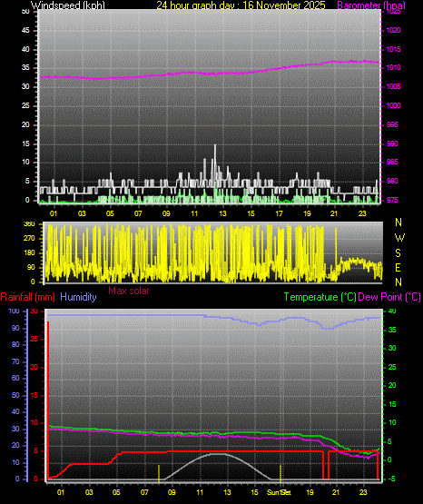This screenshot has height=504, width=423.
Task: Select the 270 wind direction axis value
Action: click(x=29, y=239)
